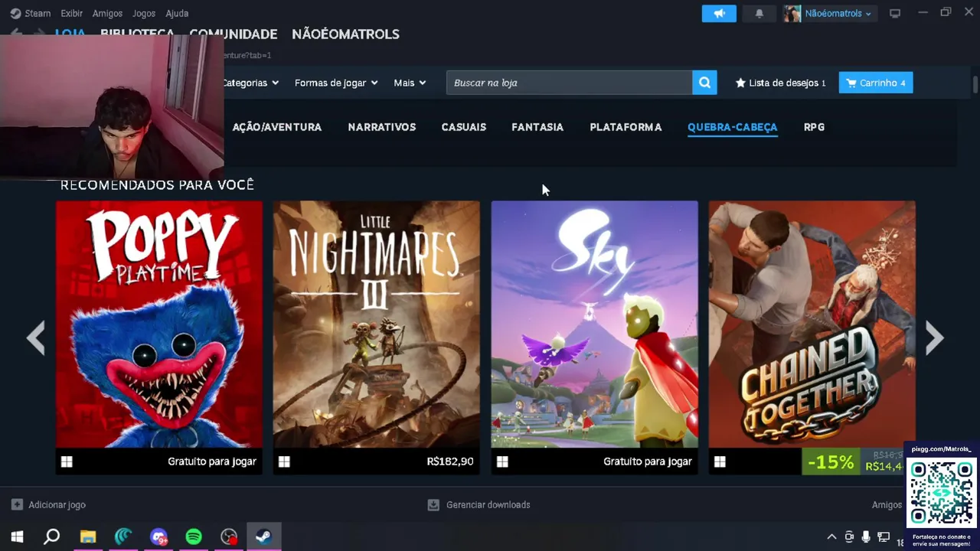Screen dimensions: 980x551
Task: Open the Spotify taskbar icon
Action: point(194,537)
